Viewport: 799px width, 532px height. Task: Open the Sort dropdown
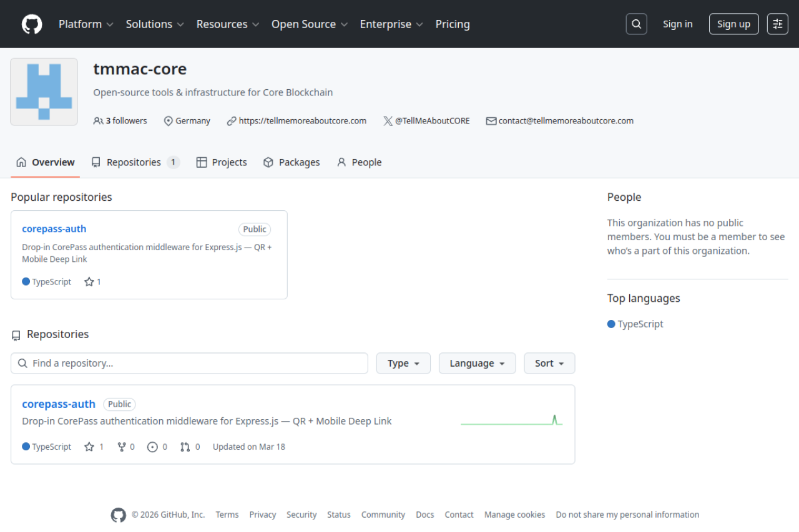point(549,363)
